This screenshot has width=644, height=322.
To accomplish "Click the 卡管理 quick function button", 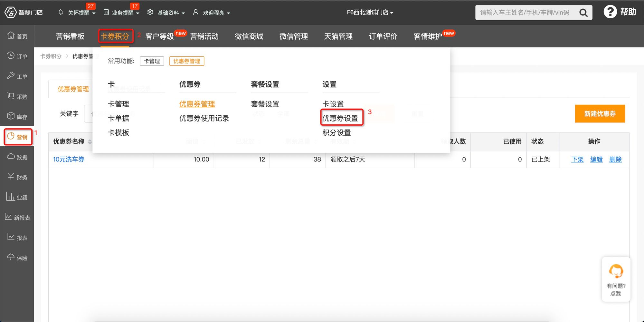I will [152, 61].
